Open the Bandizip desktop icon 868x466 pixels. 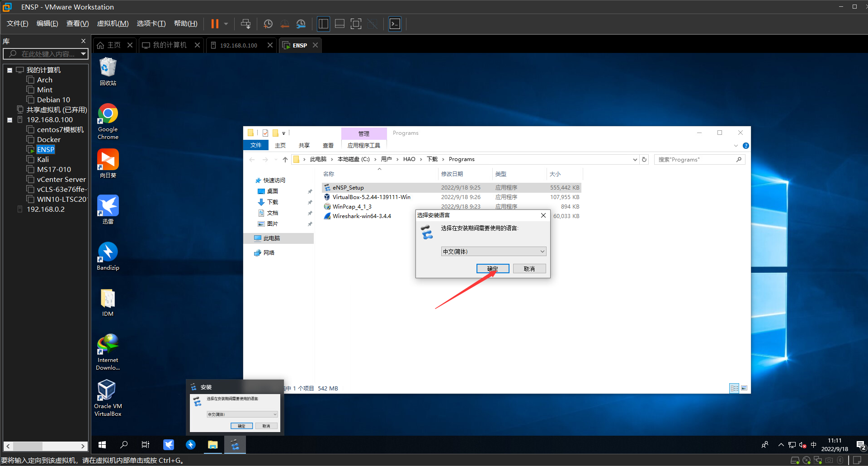pyautogui.click(x=108, y=256)
